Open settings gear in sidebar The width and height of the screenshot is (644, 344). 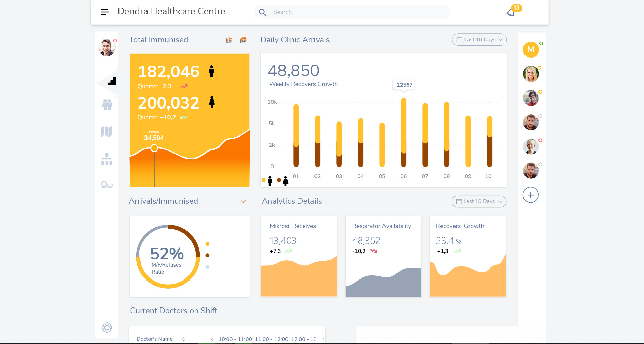[x=107, y=328]
